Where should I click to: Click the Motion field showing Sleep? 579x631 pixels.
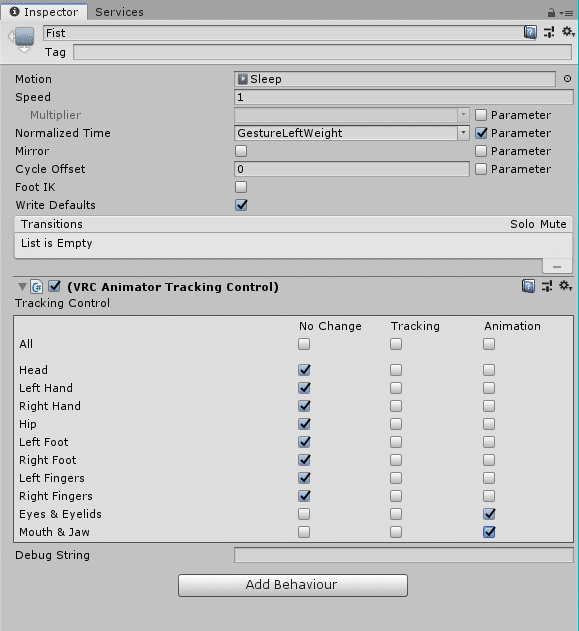(x=395, y=79)
